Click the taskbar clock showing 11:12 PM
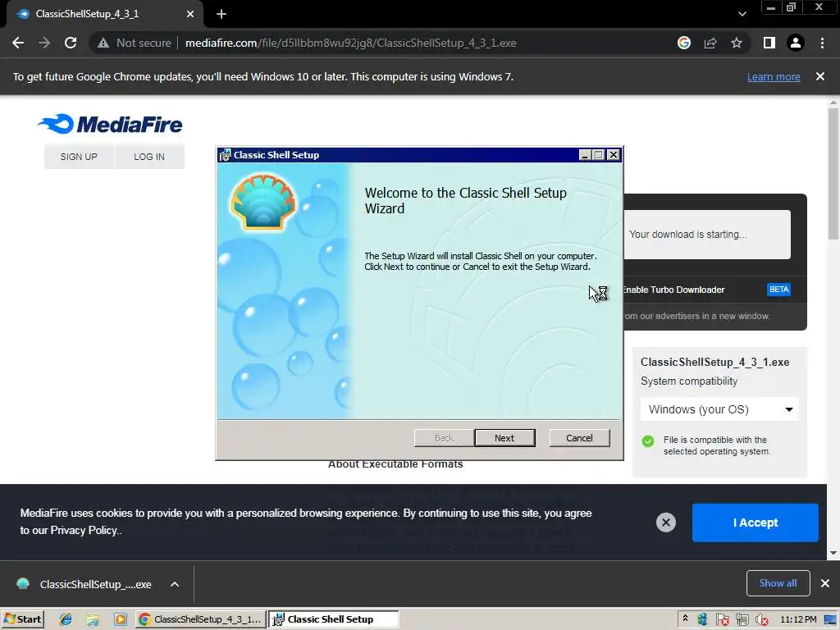Screen dimensions: 840x630 coord(798,619)
